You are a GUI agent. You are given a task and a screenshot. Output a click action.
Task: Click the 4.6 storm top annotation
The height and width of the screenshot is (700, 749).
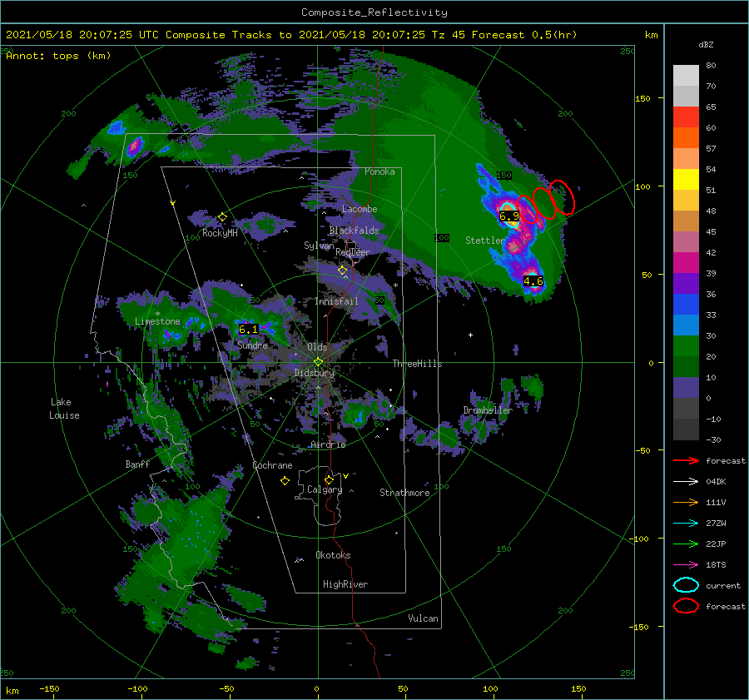coord(533,281)
